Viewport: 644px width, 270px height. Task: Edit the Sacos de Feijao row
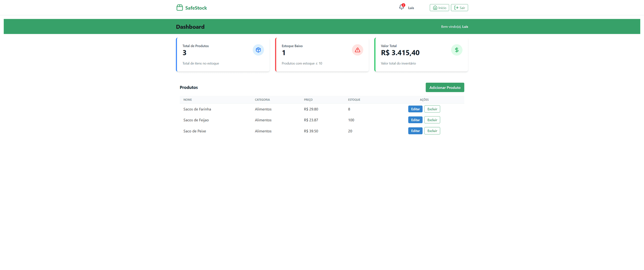pos(415,120)
